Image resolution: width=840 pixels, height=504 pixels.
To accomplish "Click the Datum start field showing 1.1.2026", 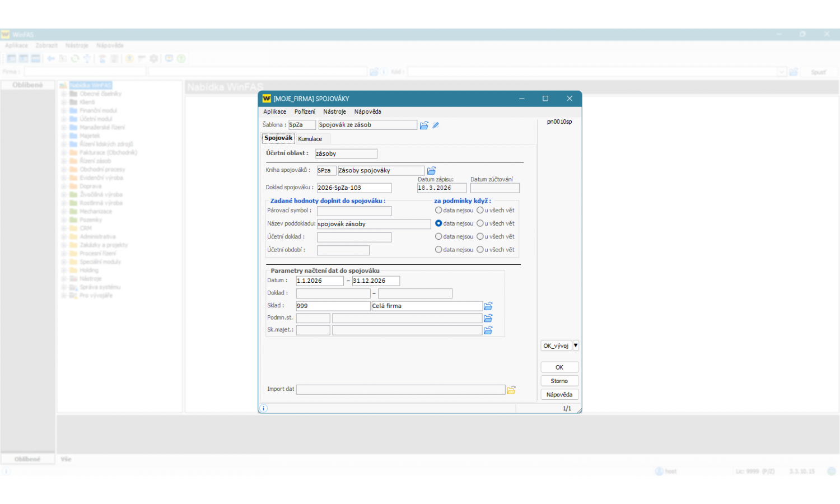I will pos(319,281).
